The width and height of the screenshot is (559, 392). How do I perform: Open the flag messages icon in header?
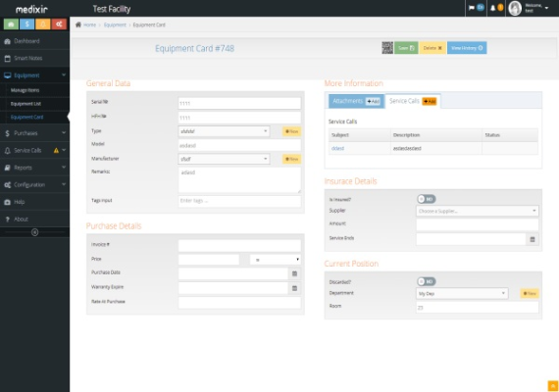[x=476, y=8]
